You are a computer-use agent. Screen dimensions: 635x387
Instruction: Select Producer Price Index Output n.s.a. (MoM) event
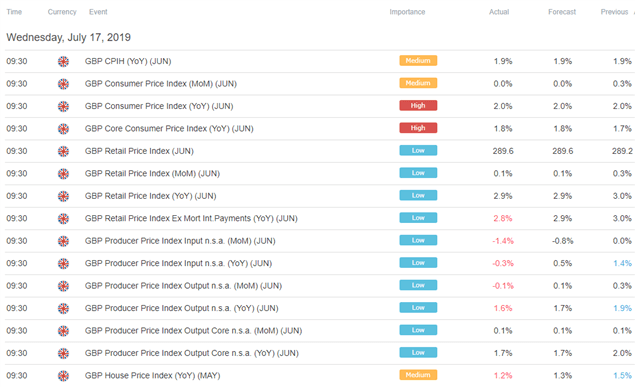(x=183, y=286)
